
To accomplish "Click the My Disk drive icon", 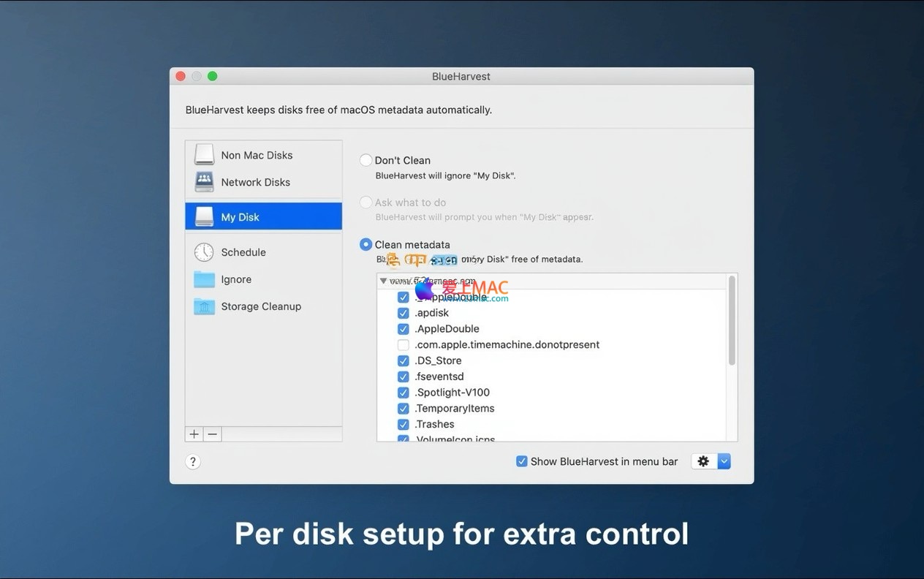I will click(x=204, y=217).
